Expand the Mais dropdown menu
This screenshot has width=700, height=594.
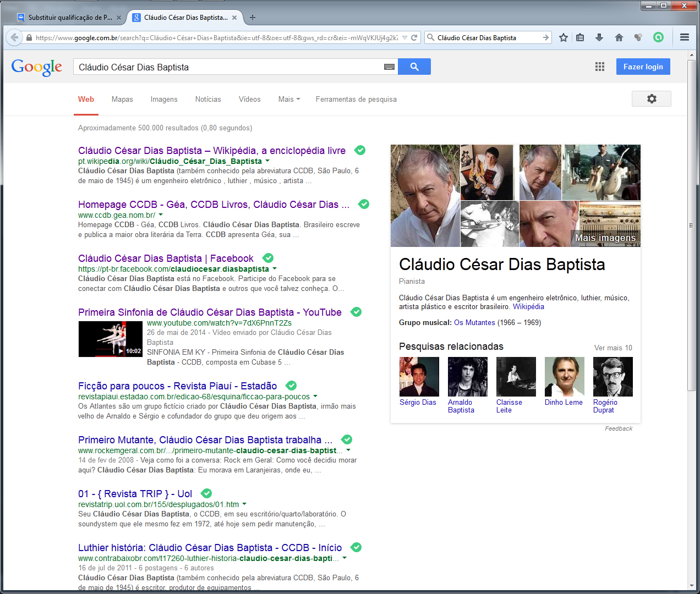(x=289, y=100)
